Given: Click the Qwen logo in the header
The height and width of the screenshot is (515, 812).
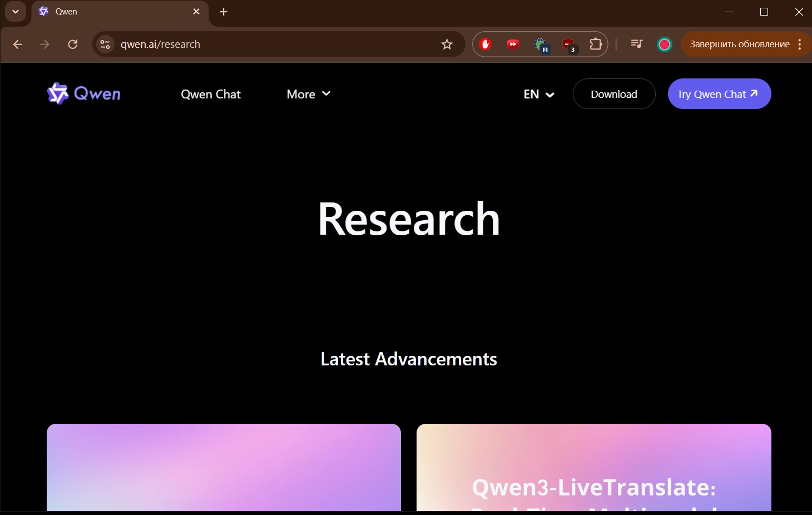Looking at the screenshot, I should (83, 94).
